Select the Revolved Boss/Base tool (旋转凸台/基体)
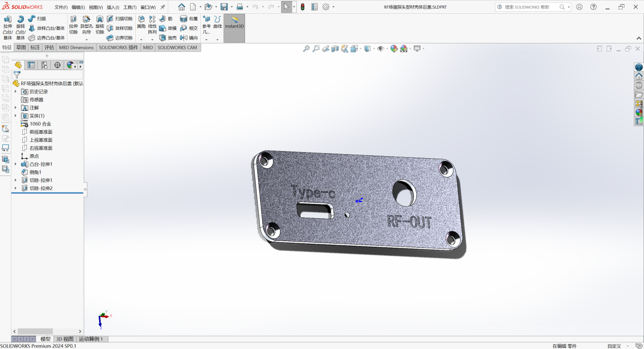The image size is (644, 349). pyautogui.click(x=20, y=27)
